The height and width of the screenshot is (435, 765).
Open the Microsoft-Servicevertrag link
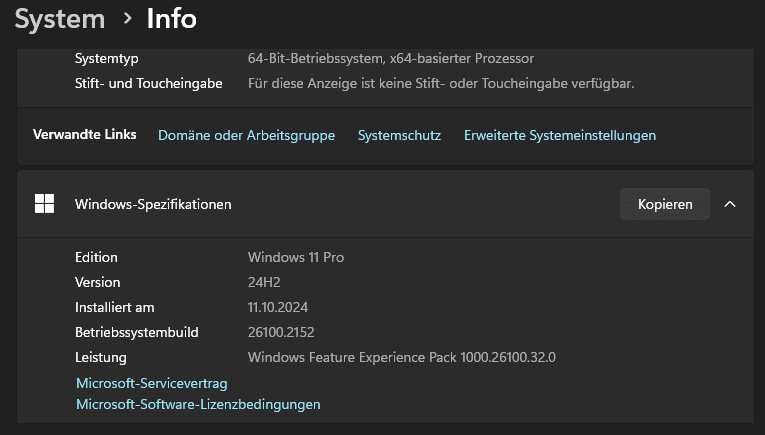pyautogui.click(x=152, y=383)
